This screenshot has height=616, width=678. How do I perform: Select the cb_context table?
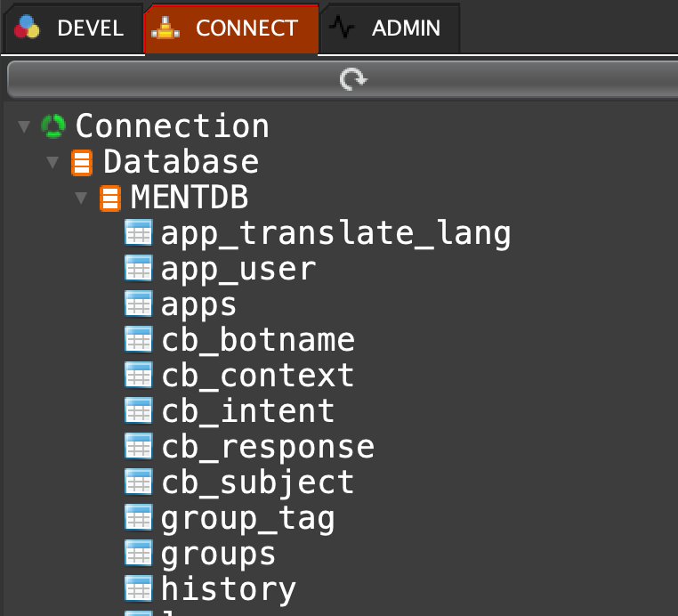click(257, 376)
